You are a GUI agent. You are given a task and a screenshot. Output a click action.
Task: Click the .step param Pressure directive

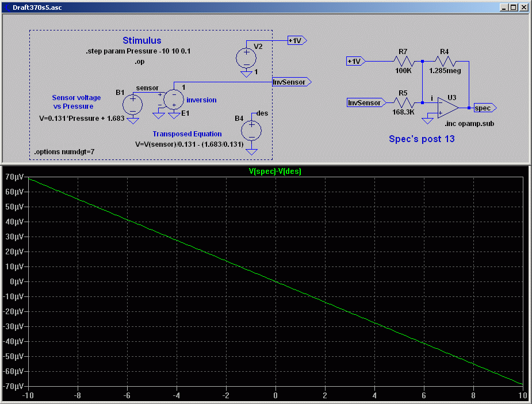point(138,51)
